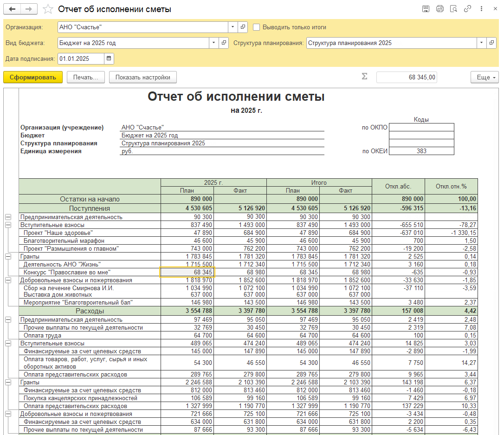Open the Организация dropdown list
Viewport: 504px width, 435px height.
[233, 27]
